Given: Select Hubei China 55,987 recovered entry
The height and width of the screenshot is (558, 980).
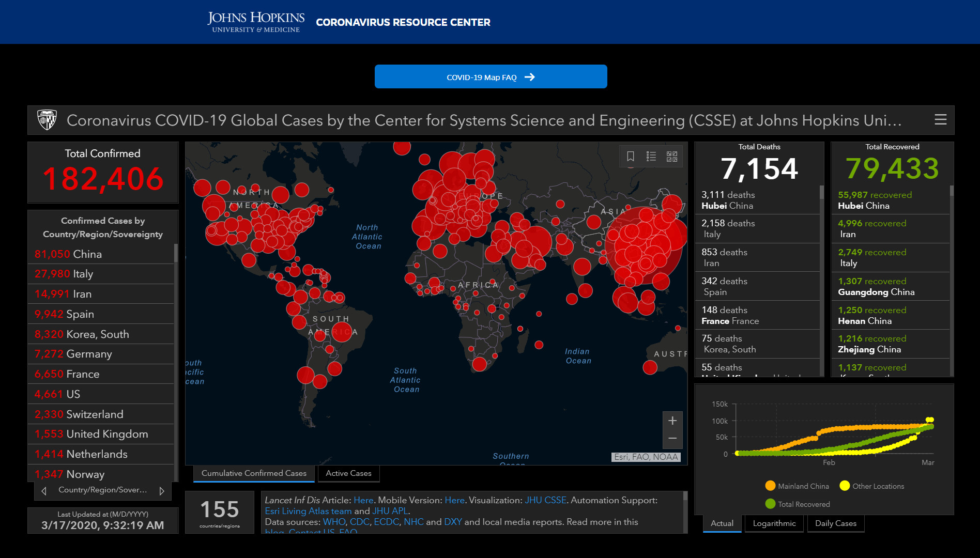Looking at the screenshot, I should coord(891,200).
